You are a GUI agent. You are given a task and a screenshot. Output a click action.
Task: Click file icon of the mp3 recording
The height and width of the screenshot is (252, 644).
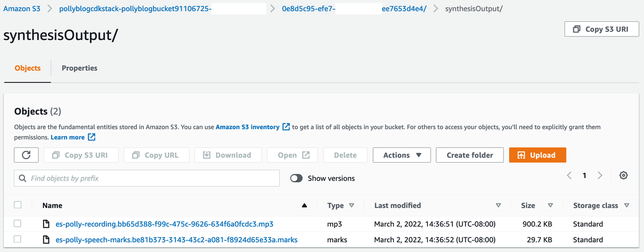[x=46, y=224]
